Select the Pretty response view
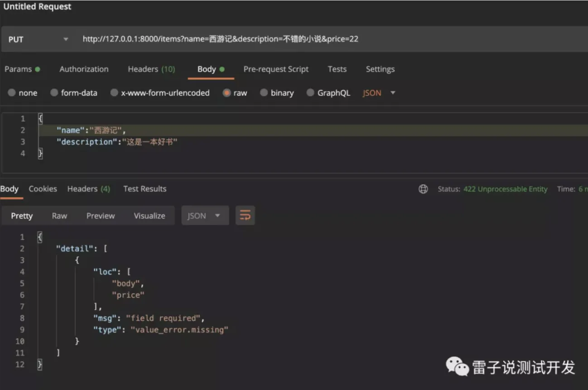The image size is (588, 390). tap(22, 216)
